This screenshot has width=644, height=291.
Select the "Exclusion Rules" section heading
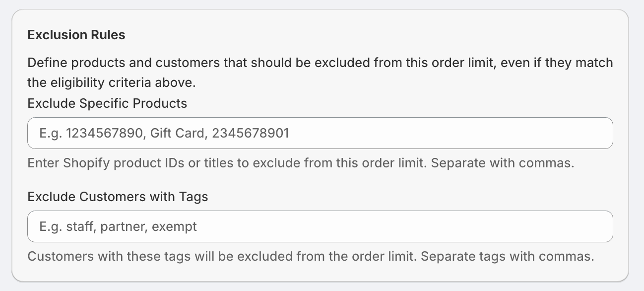coord(76,35)
